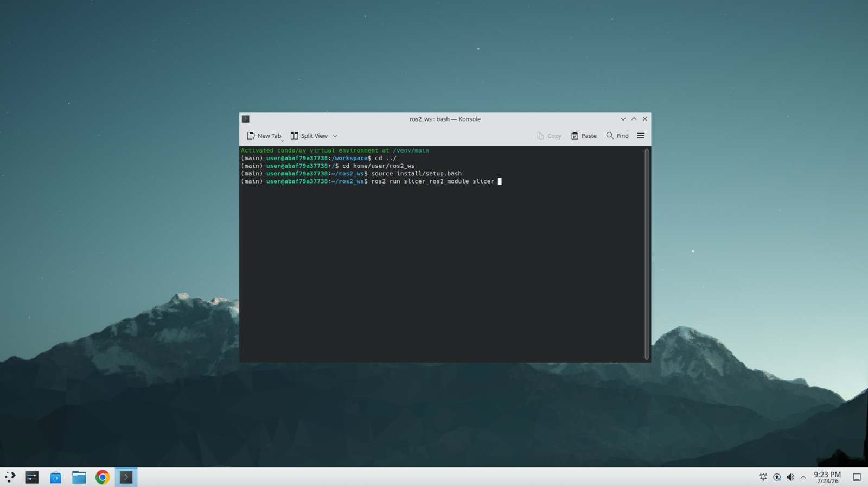Screen dimensions: 868x487
Task: Click the Konsole window icon in titlebar
Action: 246,119
